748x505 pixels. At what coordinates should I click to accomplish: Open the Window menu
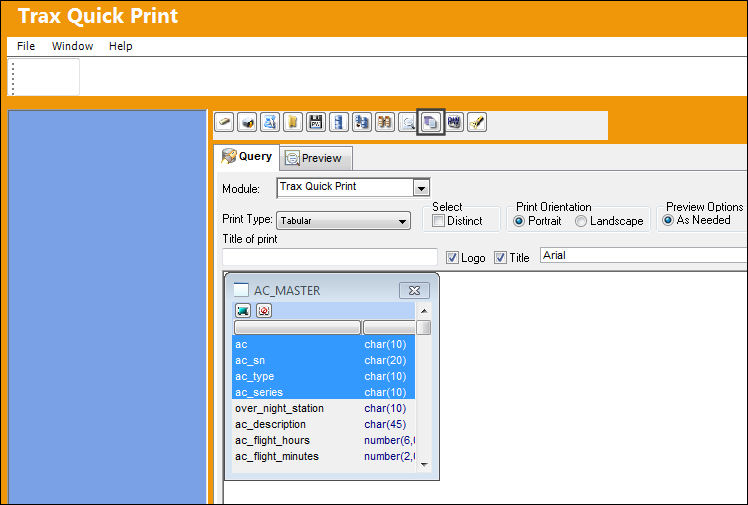73,46
